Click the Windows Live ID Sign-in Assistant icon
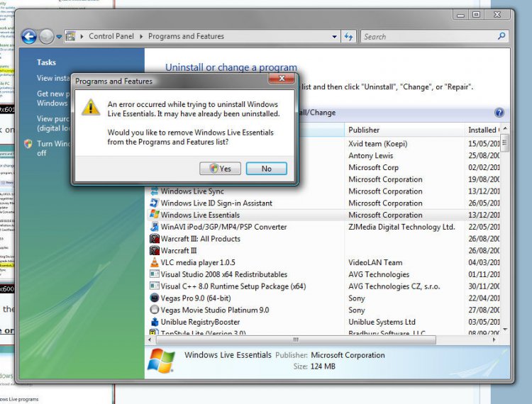The image size is (532, 404). tap(155, 203)
